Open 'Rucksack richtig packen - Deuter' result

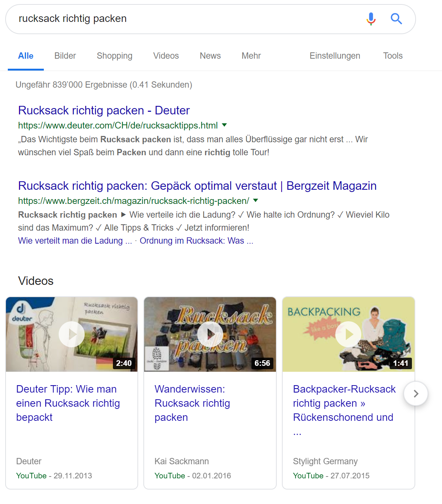[x=104, y=110]
